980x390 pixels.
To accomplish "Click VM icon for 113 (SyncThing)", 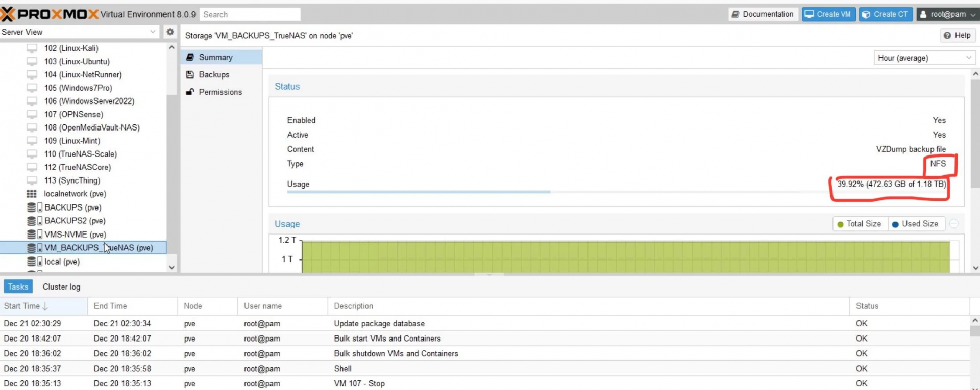I will (32, 180).
